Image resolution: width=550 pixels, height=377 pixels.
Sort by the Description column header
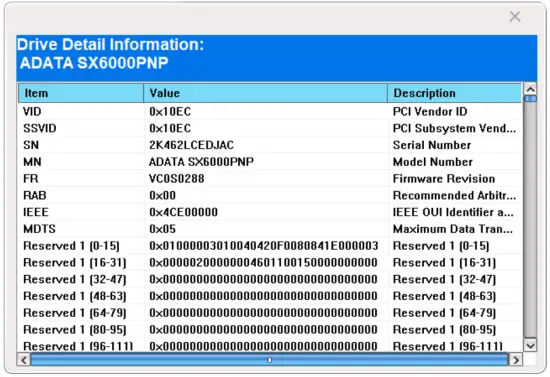pos(455,93)
